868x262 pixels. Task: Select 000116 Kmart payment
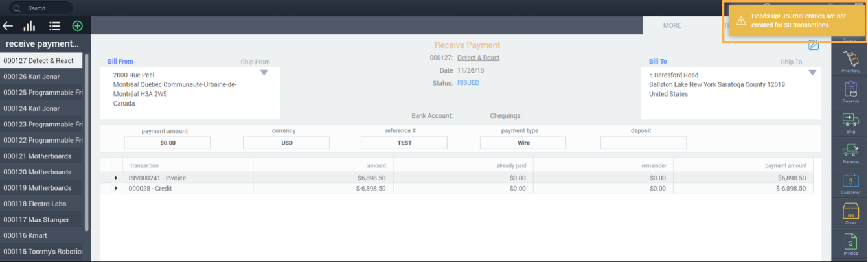41,235
